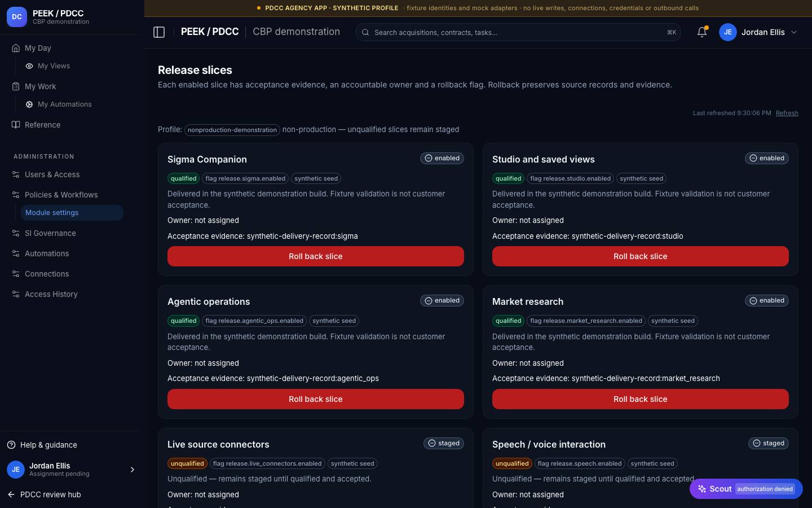812x508 pixels.
Task: Click the unqualified tag on Speech / voice interaction
Action: coord(512,463)
